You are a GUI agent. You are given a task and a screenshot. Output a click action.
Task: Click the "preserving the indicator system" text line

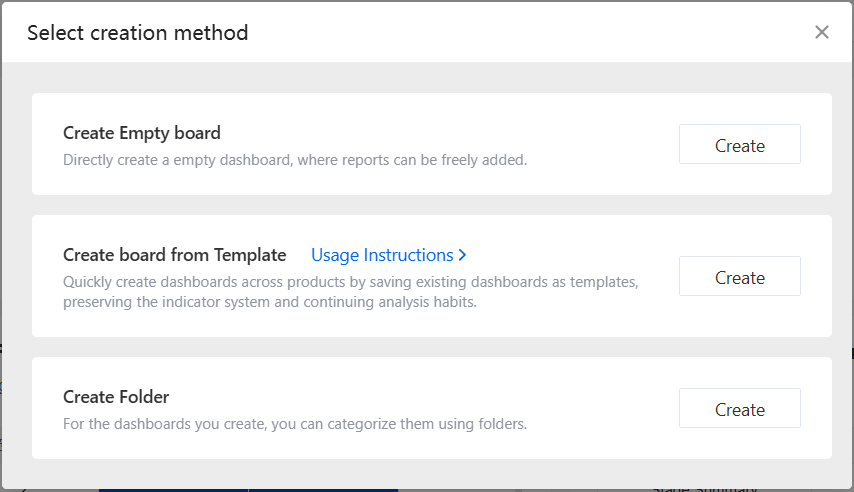[x=270, y=302]
